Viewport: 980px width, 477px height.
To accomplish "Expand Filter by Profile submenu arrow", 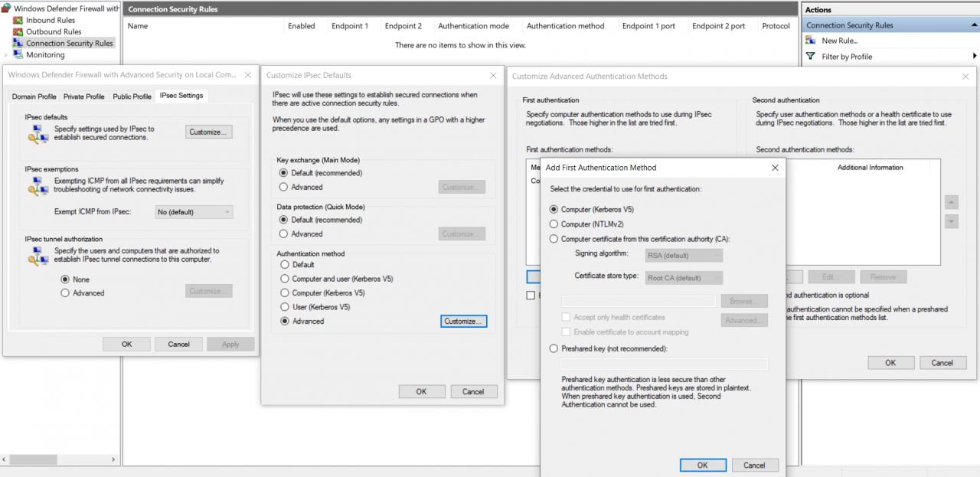I will pyautogui.click(x=975, y=56).
